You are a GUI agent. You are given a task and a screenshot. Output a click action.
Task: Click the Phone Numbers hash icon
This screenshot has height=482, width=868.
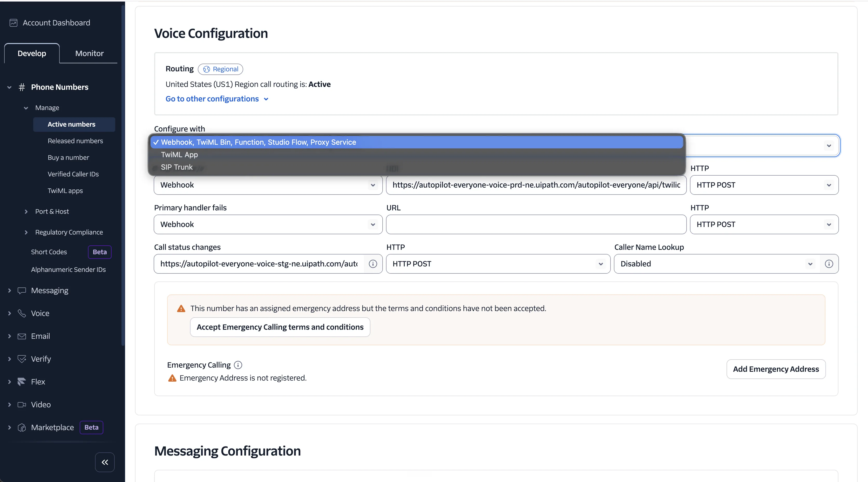(x=22, y=87)
